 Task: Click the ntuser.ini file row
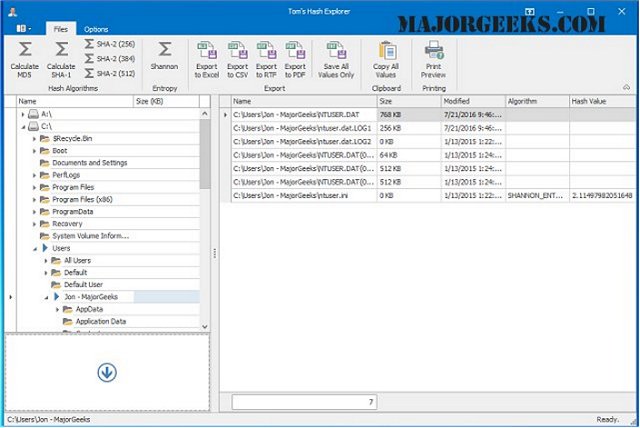pos(428,196)
